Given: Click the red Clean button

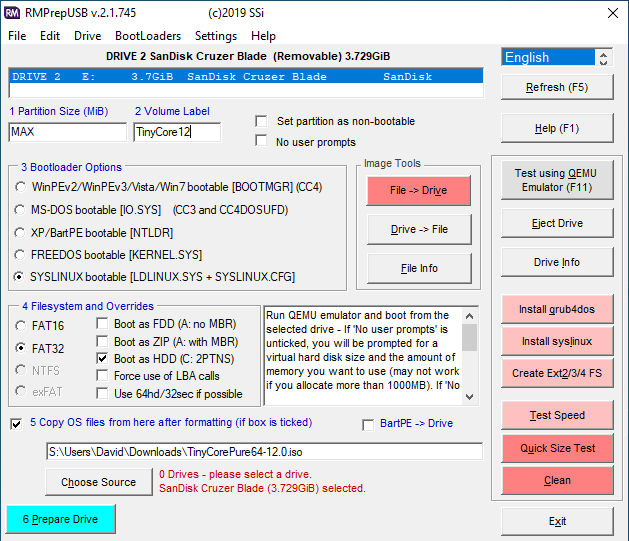Looking at the screenshot, I should [557, 480].
